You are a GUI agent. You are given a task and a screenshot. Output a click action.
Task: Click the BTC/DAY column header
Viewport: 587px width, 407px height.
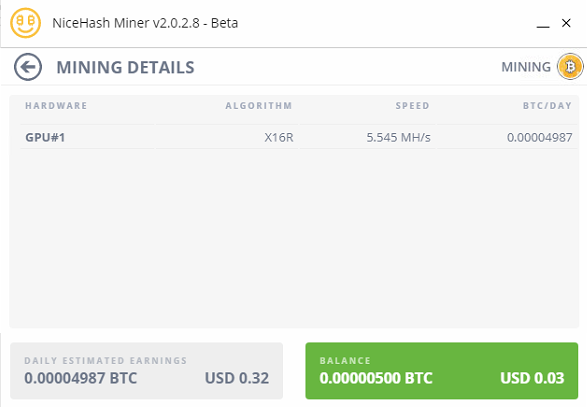pos(547,106)
